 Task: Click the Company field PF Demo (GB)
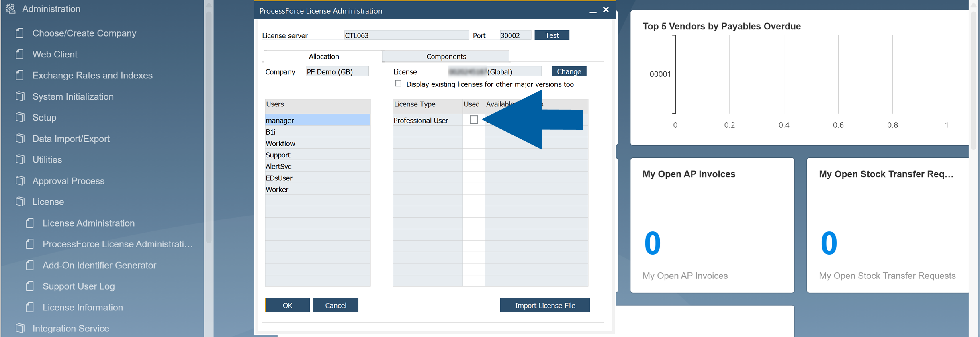tap(337, 71)
